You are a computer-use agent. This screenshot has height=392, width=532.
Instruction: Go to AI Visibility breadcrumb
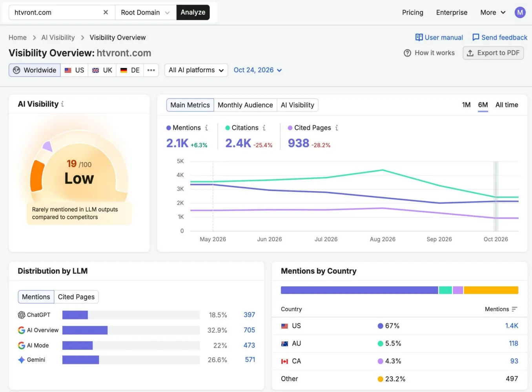pyautogui.click(x=58, y=38)
